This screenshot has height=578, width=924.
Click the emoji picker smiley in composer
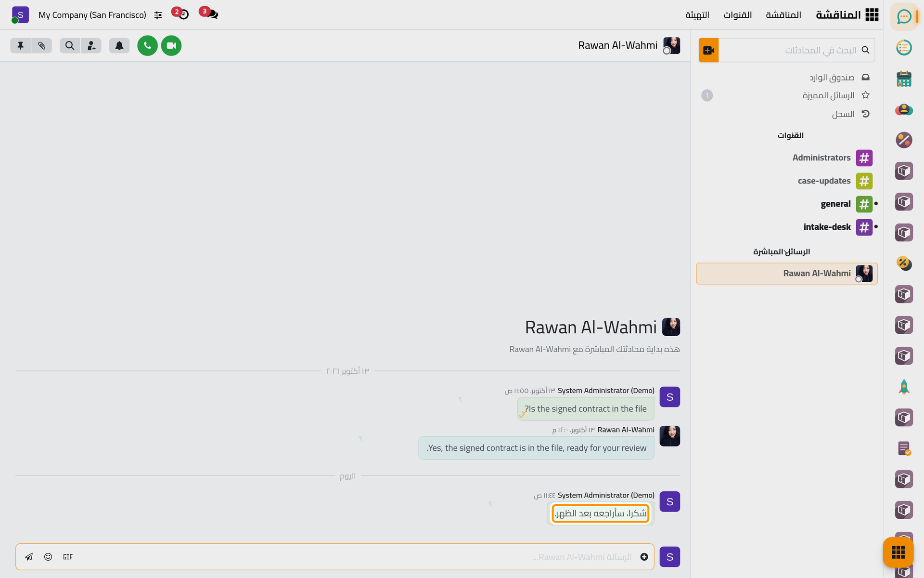tap(48, 557)
